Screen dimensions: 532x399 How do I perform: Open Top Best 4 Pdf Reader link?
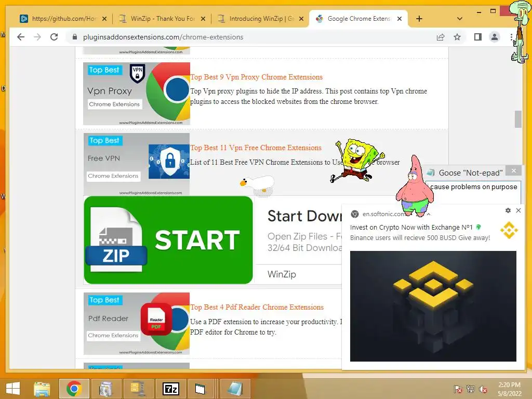257,307
